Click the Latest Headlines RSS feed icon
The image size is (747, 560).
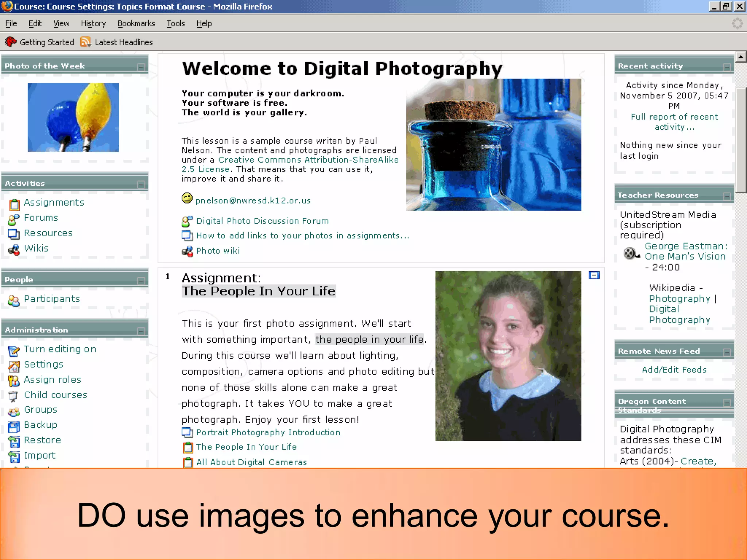click(x=86, y=42)
